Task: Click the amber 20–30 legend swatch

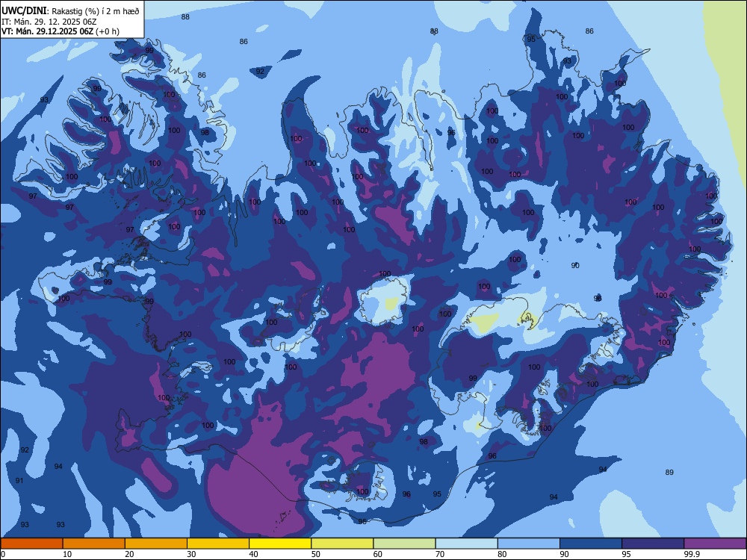Action: [156, 544]
